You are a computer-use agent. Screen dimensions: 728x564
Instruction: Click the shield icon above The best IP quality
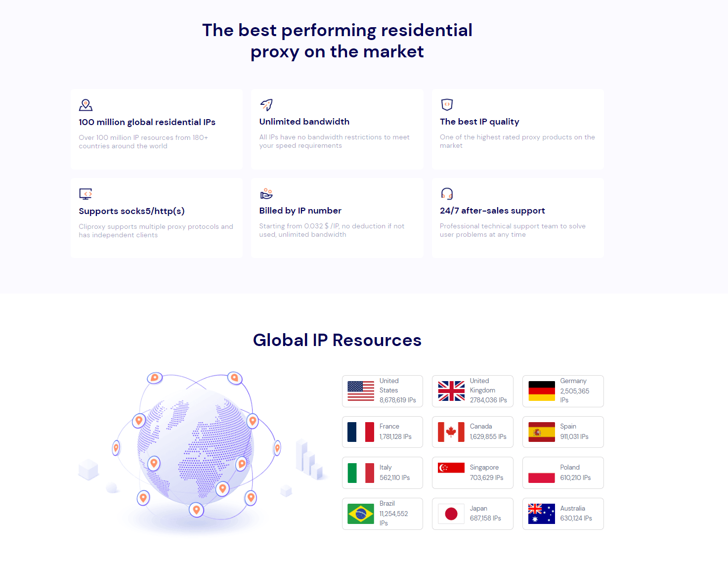446,105
